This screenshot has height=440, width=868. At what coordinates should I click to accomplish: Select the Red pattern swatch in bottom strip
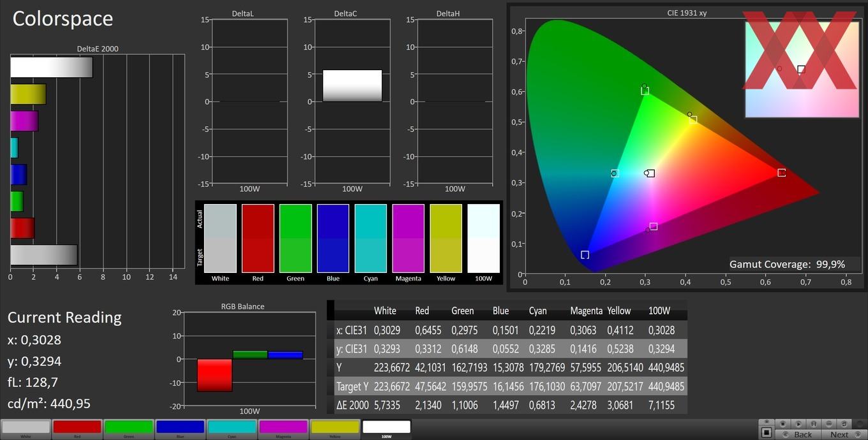coord(77,429)
